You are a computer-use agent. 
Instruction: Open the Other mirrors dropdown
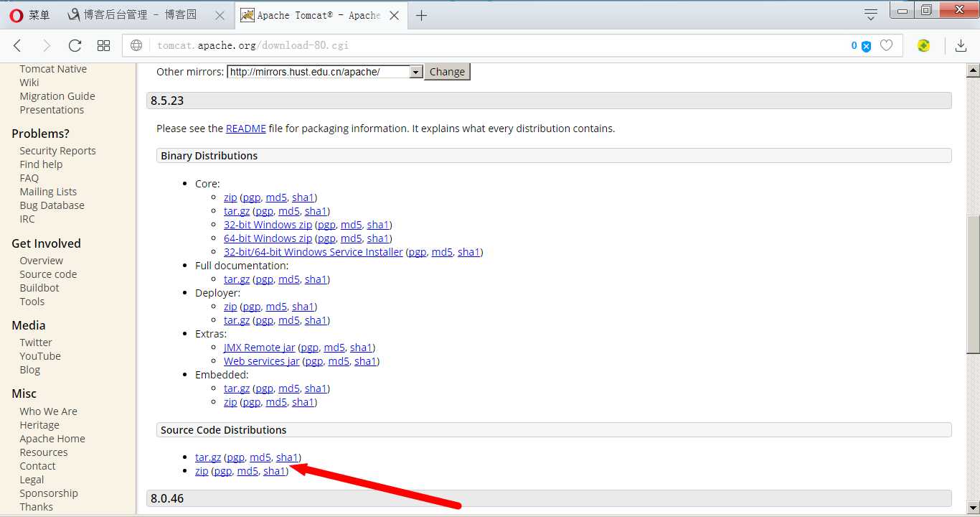pyautogui.click(x=325, y=72)
